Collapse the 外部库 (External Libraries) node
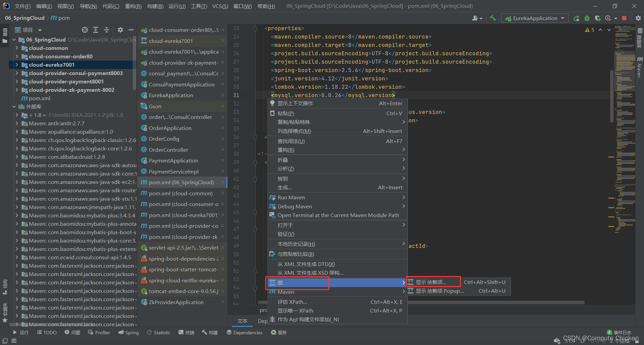This screenshot has height=345, width=644. point(14,107)
